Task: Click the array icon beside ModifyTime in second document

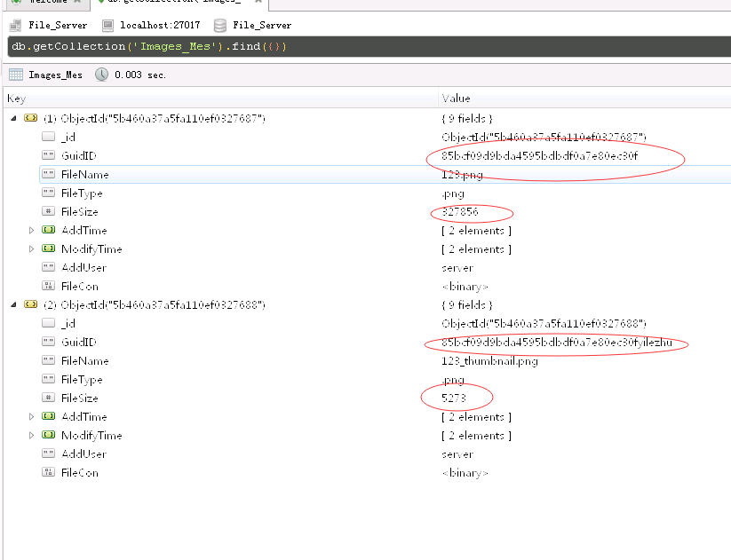Action: point(49,435)
